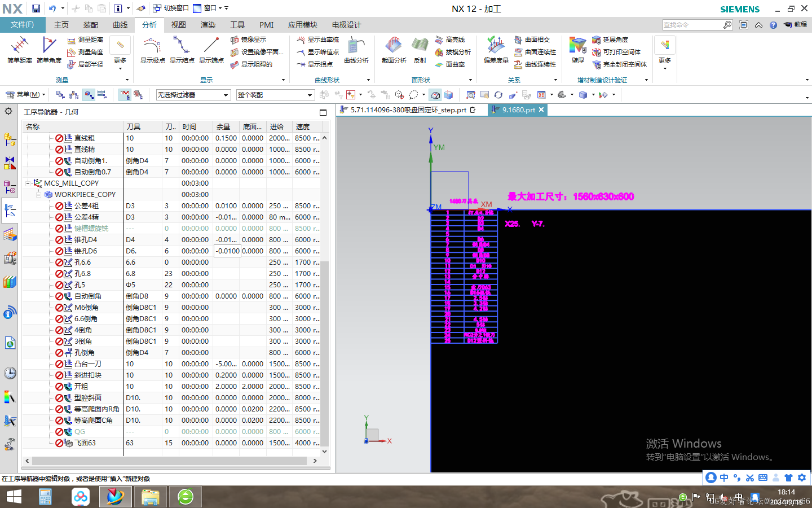
Task: Click the 切换窗口 button
Action: 171,8
